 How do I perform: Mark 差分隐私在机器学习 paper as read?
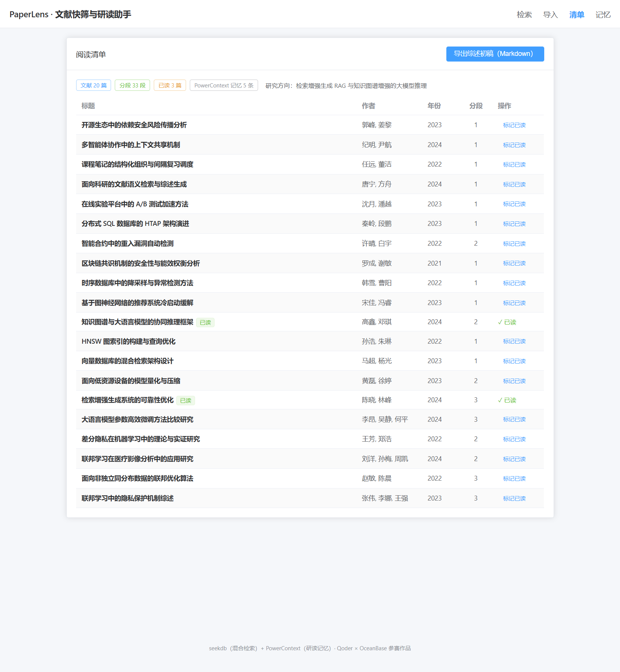click(x=514, y=439)
